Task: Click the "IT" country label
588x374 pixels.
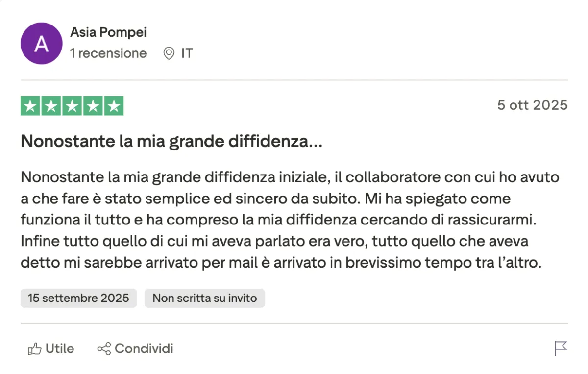Action: [187, 53]
